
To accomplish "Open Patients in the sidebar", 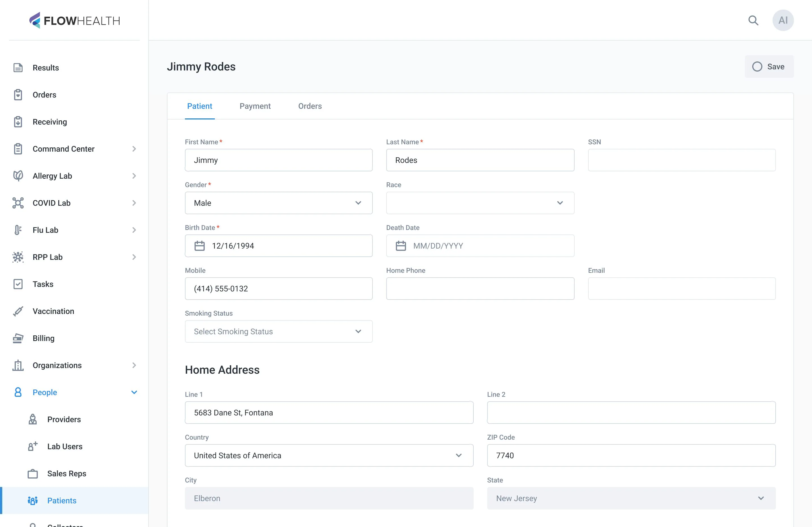I will pyautogui.click(x=74, y=501).
